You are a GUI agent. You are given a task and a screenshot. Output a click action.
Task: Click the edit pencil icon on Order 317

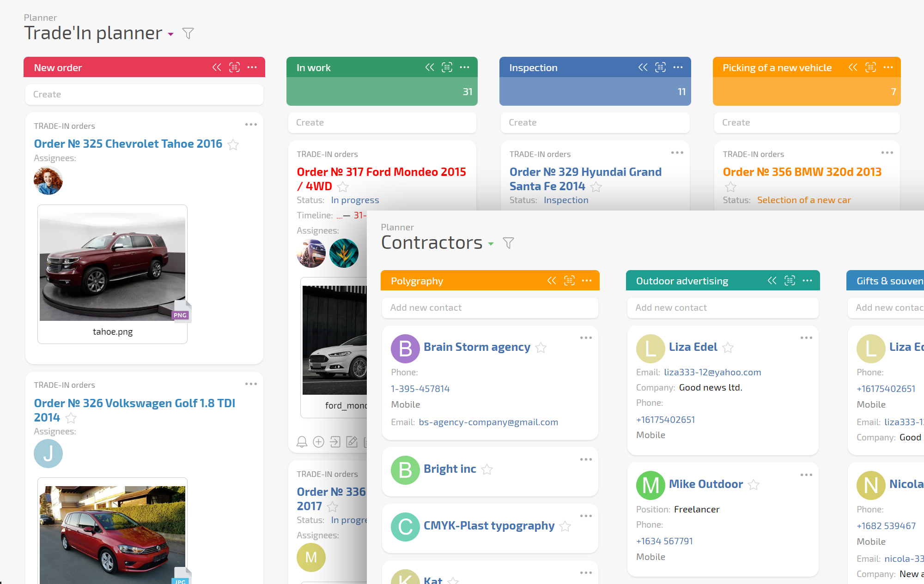point(352,442)
